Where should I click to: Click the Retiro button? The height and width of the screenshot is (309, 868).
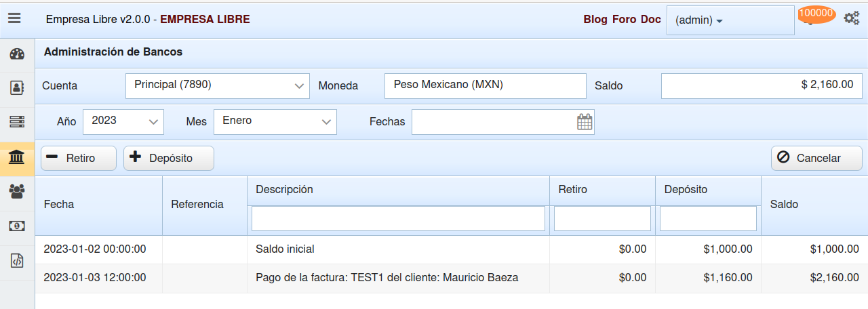pos(79,158)
